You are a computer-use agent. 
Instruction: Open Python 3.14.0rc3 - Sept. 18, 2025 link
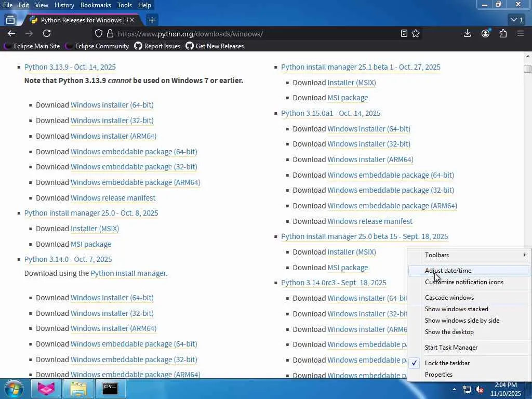point(334,283)
